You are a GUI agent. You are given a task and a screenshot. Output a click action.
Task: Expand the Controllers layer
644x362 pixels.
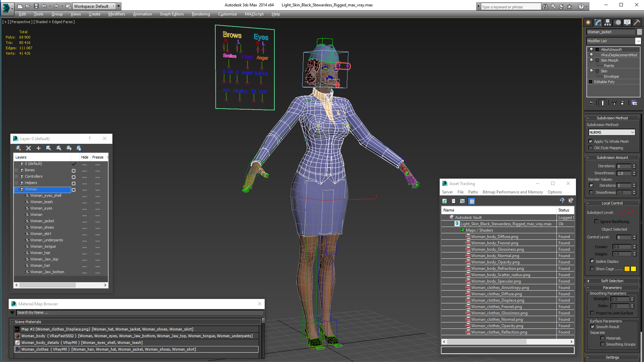(x=16, y=177)
